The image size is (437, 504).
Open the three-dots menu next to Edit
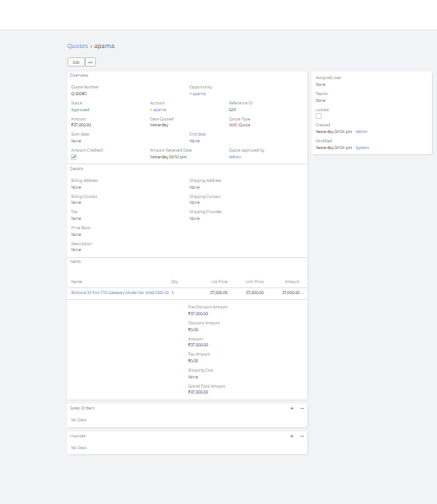(x=91, y=62)
